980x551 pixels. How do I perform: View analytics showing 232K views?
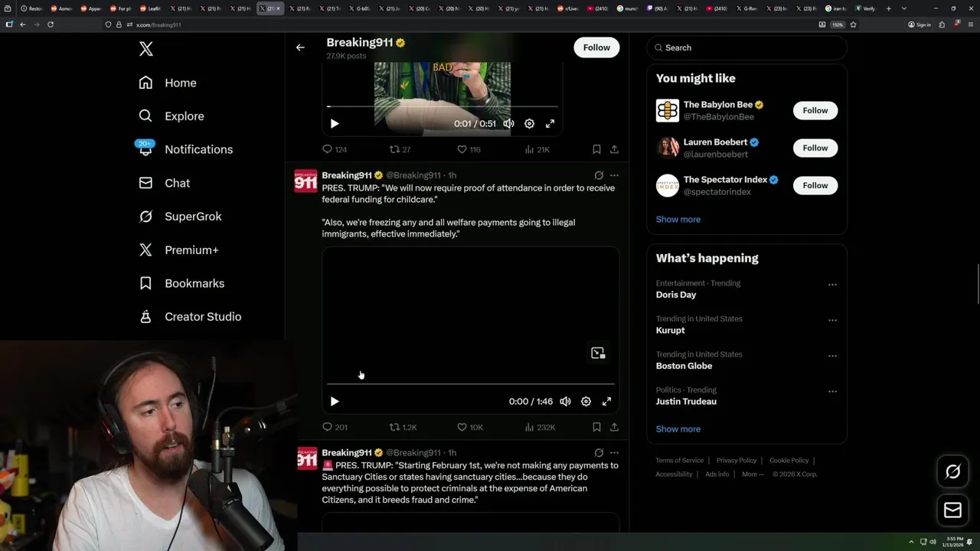tap(540, 427)
